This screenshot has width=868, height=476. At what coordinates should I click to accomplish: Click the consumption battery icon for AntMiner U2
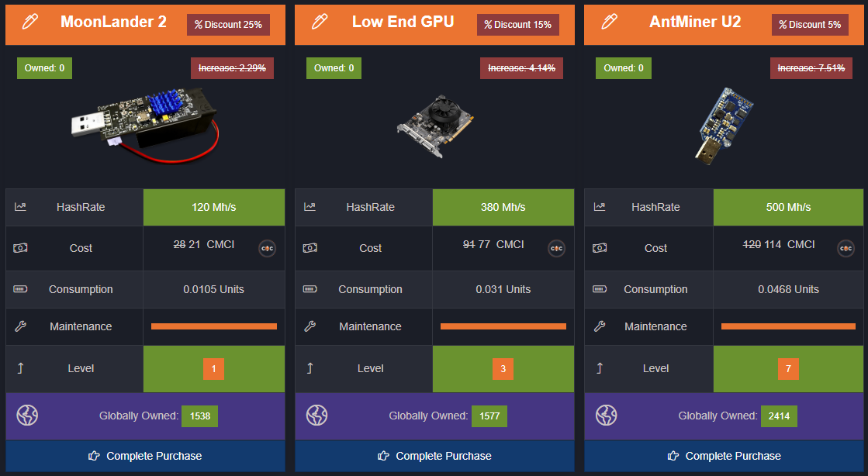pyautogui.click(x=600, y=289)
